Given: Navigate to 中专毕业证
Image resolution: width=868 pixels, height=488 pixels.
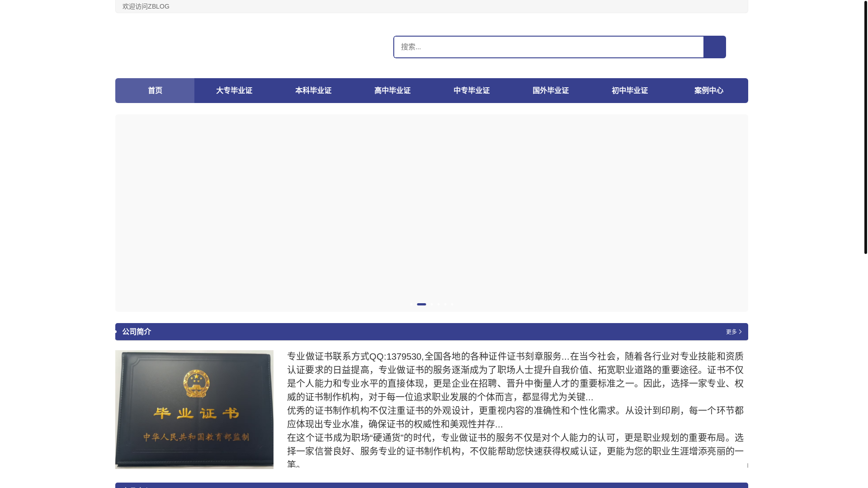Looking at the screenshot, I should [471, 90].
